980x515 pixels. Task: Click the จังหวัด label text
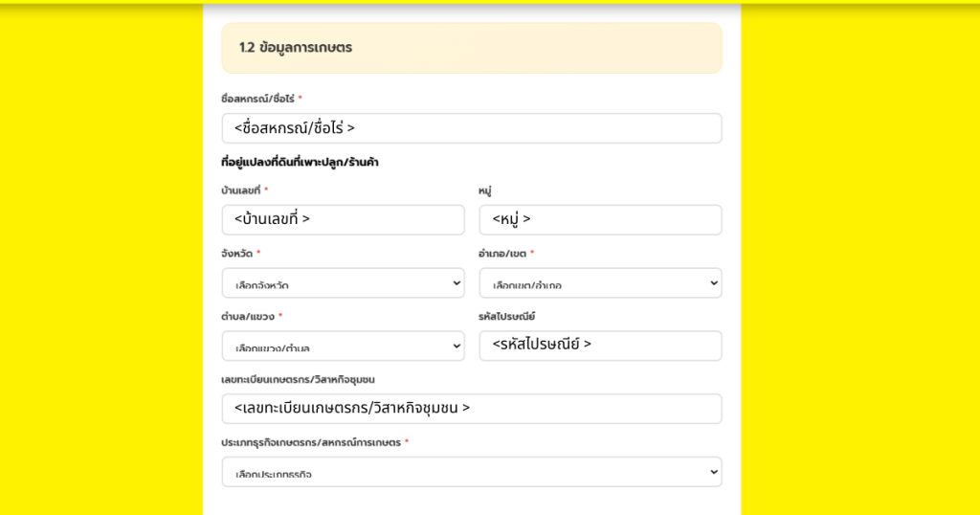pos(236,254)
